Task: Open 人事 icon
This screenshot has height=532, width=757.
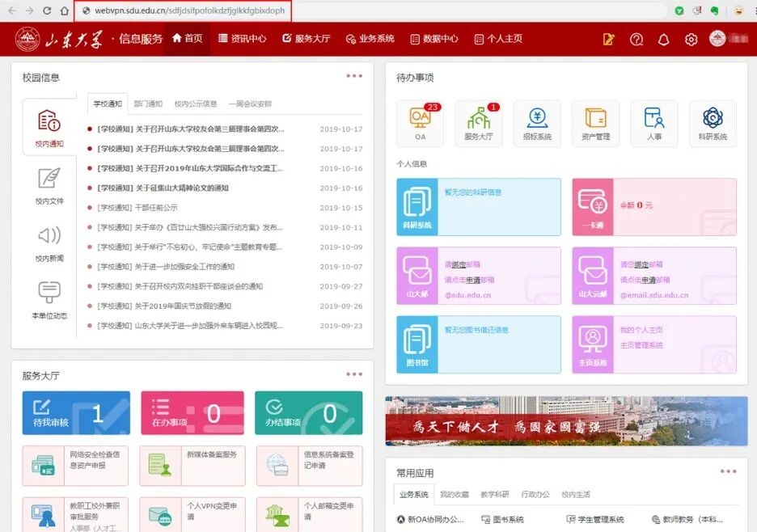Action: [x=654, y=124]
